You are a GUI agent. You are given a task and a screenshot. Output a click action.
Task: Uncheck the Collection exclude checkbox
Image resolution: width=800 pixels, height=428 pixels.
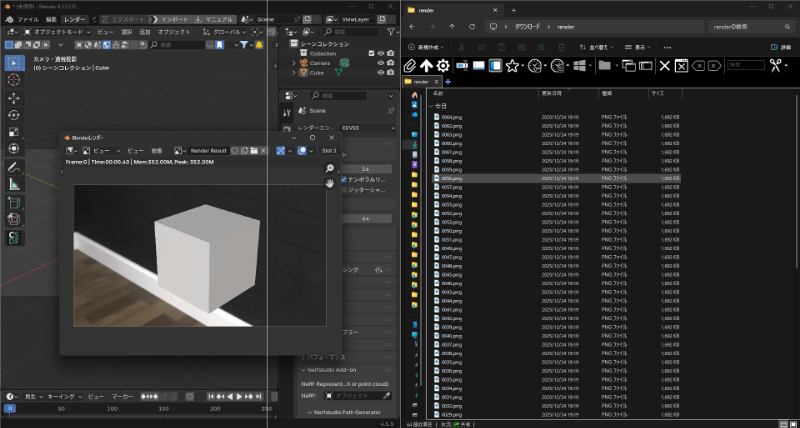371,53
